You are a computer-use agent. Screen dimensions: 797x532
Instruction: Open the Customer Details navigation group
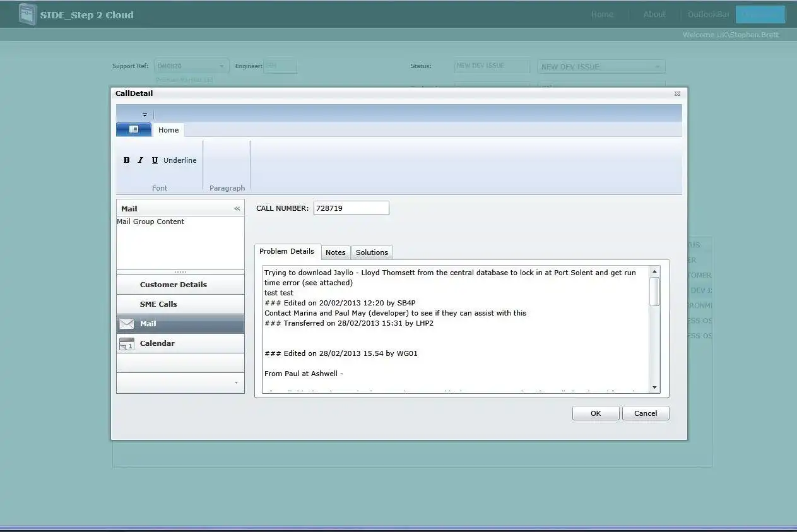click(x=180, y=285)
